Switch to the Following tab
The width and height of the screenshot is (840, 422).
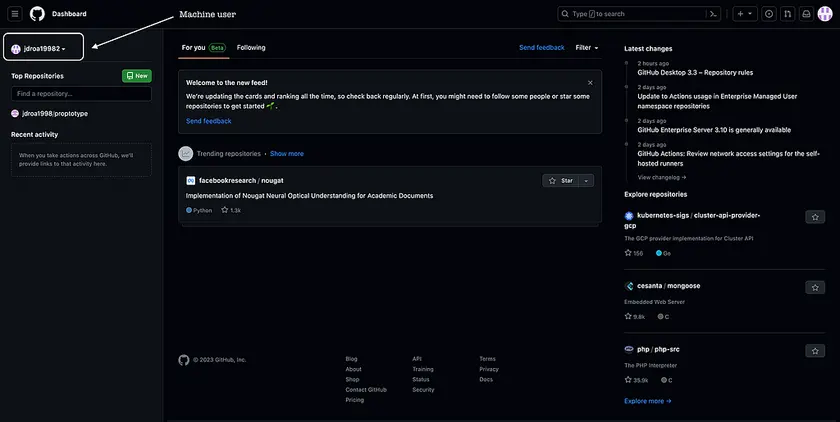click(251, 48)
